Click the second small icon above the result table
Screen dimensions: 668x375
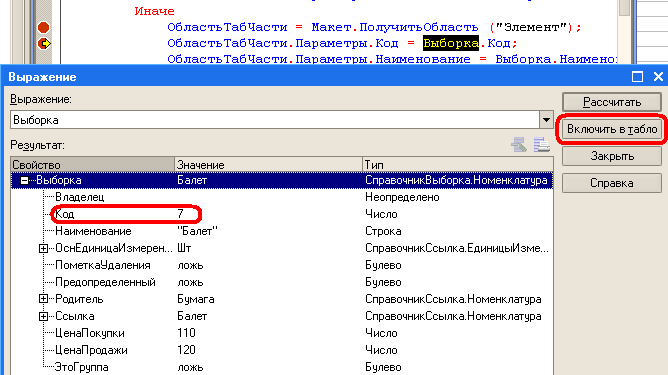[x=541, y=145]
